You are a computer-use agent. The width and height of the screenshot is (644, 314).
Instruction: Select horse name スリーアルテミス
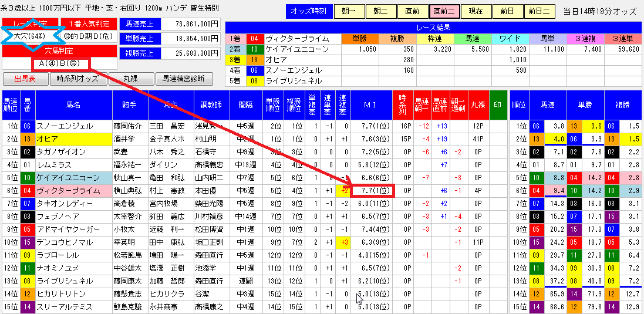coord(73,307)
